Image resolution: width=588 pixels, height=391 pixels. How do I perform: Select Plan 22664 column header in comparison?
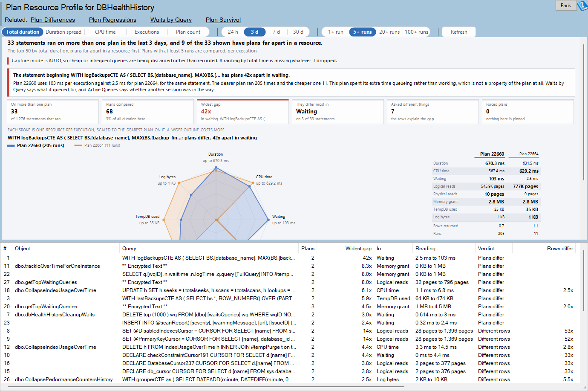tap(529, 154)
